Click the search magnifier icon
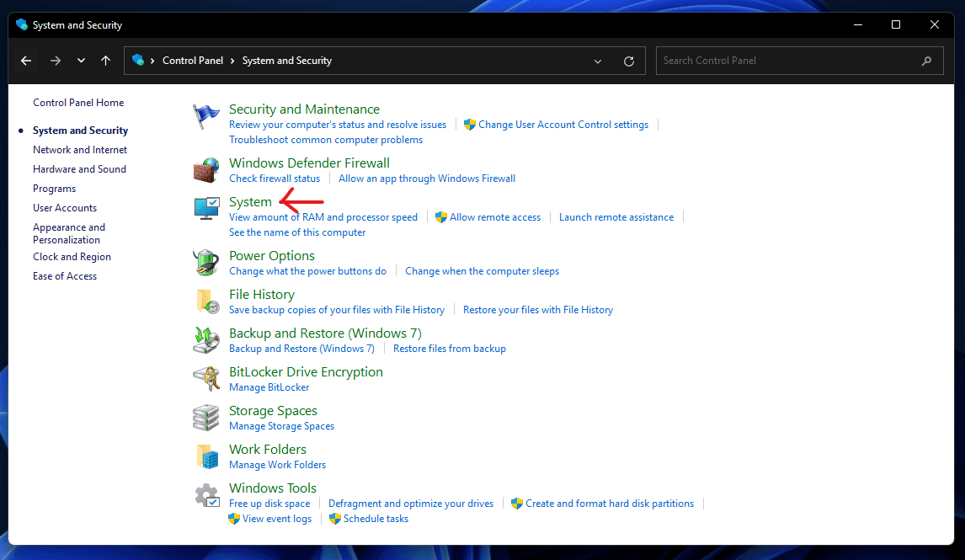The image size is (965, 560). click(926, 61)
